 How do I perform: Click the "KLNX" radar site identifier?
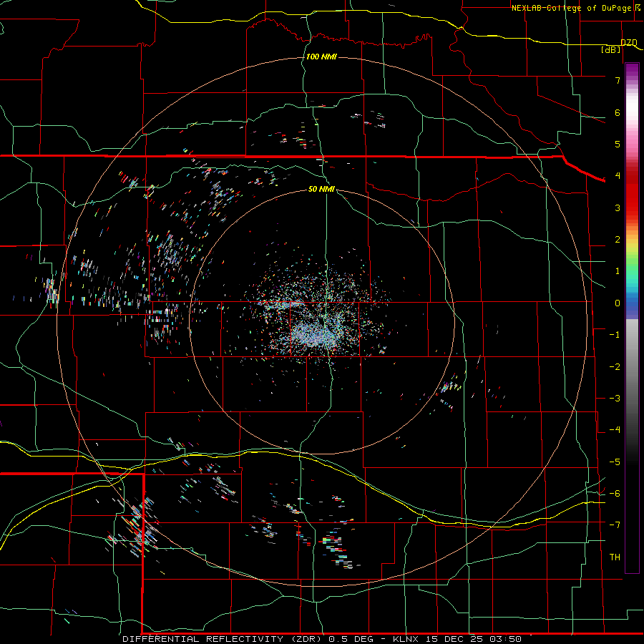coord(406,639)
